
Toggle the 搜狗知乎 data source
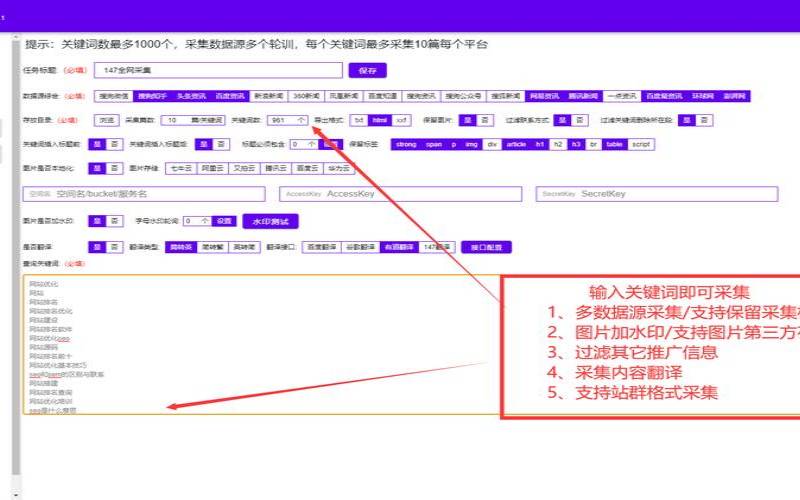(152, 96)
